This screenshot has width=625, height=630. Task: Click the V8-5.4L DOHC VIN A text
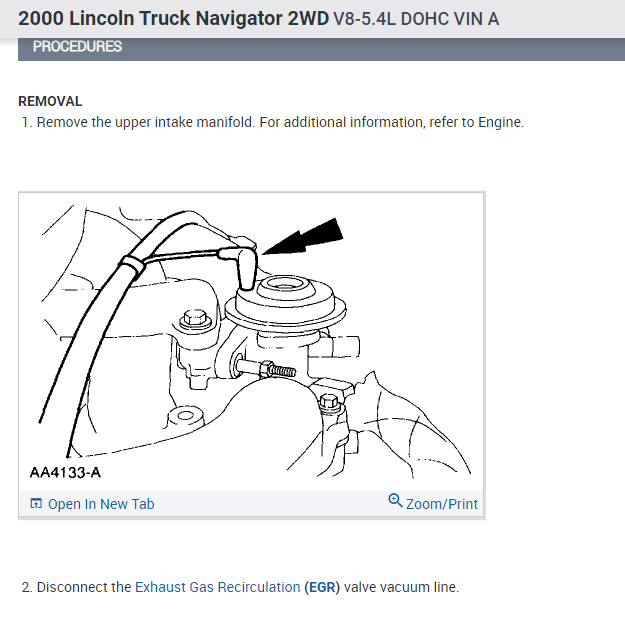pyautogui.click(x=416, y=19)
